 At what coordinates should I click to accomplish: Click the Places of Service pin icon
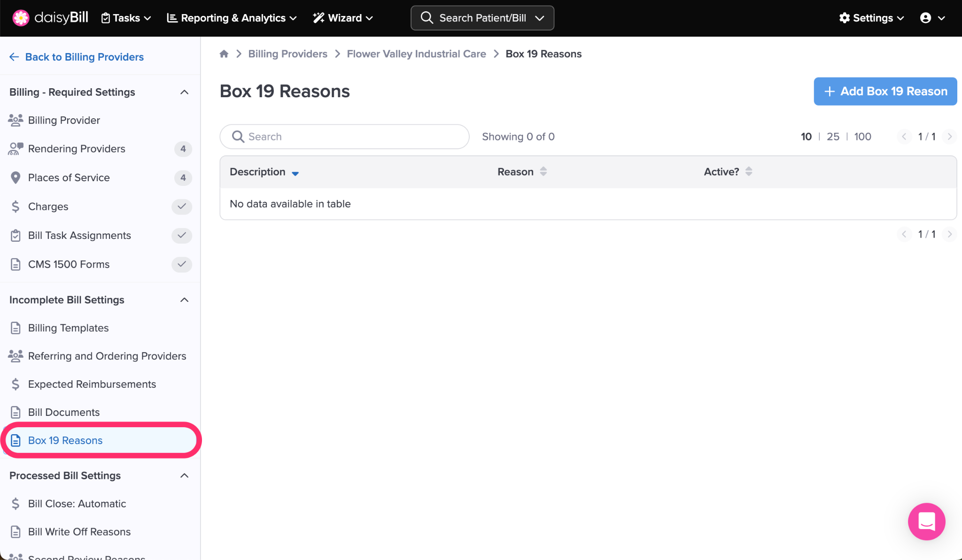16,178
